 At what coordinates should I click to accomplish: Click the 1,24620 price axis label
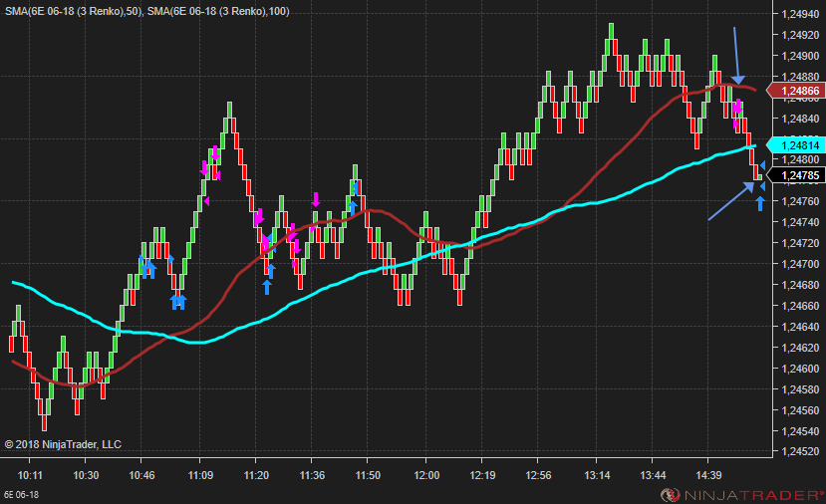coord(801,348)
